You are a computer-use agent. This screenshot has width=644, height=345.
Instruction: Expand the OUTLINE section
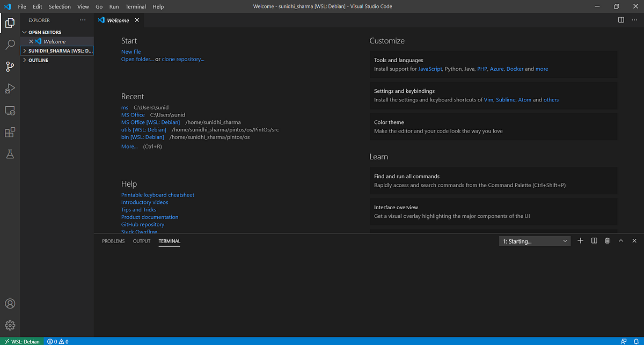pos(24,60)
